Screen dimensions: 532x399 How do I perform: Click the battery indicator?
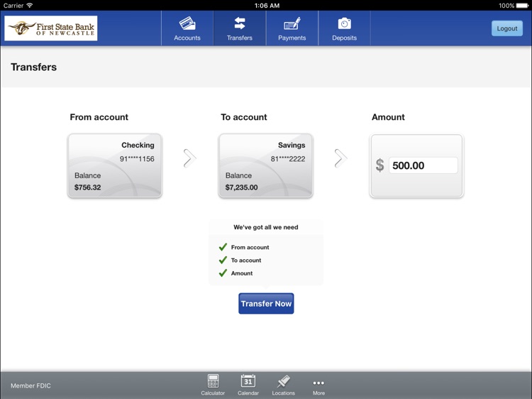pos(523,6)
